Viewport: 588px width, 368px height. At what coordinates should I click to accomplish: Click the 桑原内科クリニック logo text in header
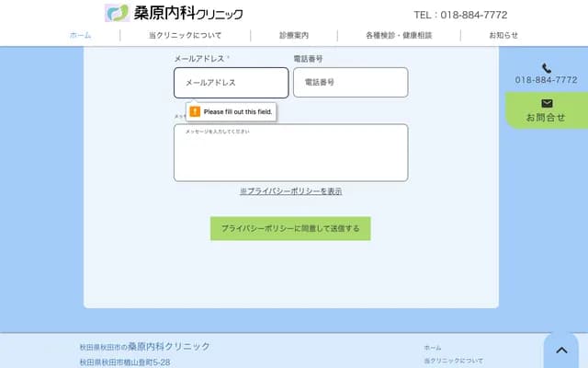point(188,14)
